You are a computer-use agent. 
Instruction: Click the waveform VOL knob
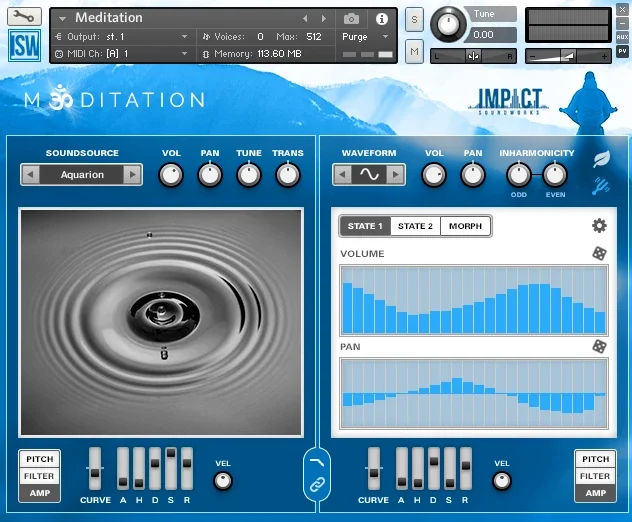(x=434, y=175)
